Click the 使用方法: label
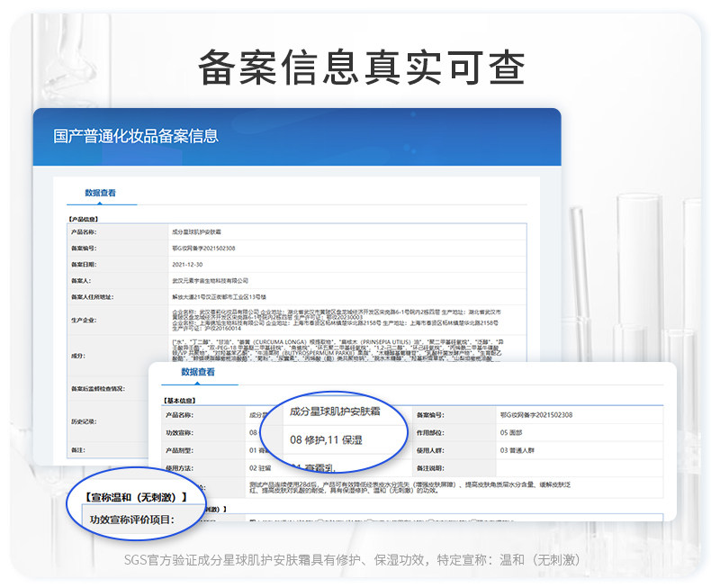 click(180, 467)
